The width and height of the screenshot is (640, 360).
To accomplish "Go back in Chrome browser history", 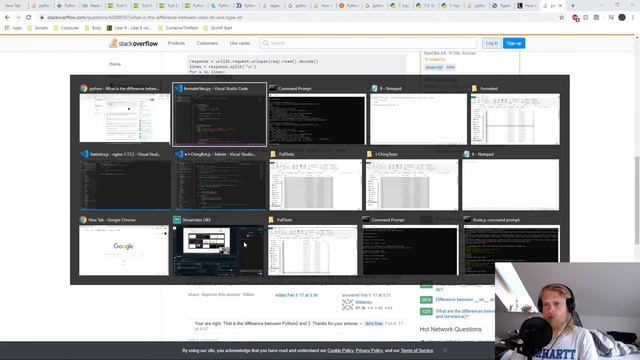I will click(7, 18).
